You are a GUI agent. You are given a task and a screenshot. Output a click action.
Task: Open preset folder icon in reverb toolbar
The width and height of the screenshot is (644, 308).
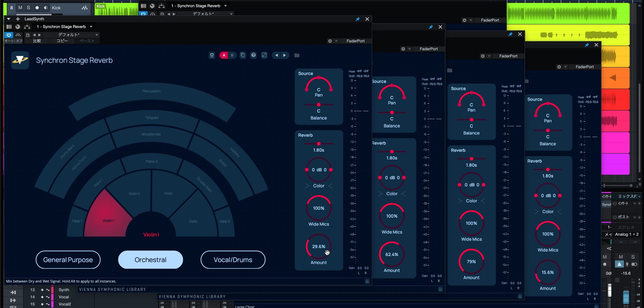(297, 55)
